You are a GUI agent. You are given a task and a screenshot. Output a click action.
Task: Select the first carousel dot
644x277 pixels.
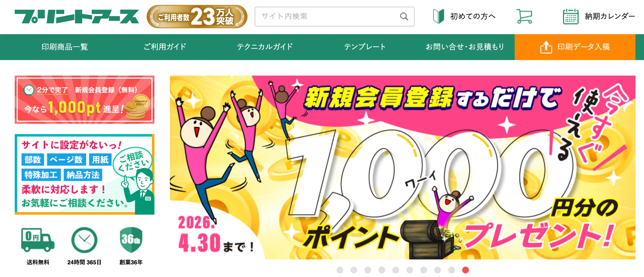[340, 270]
